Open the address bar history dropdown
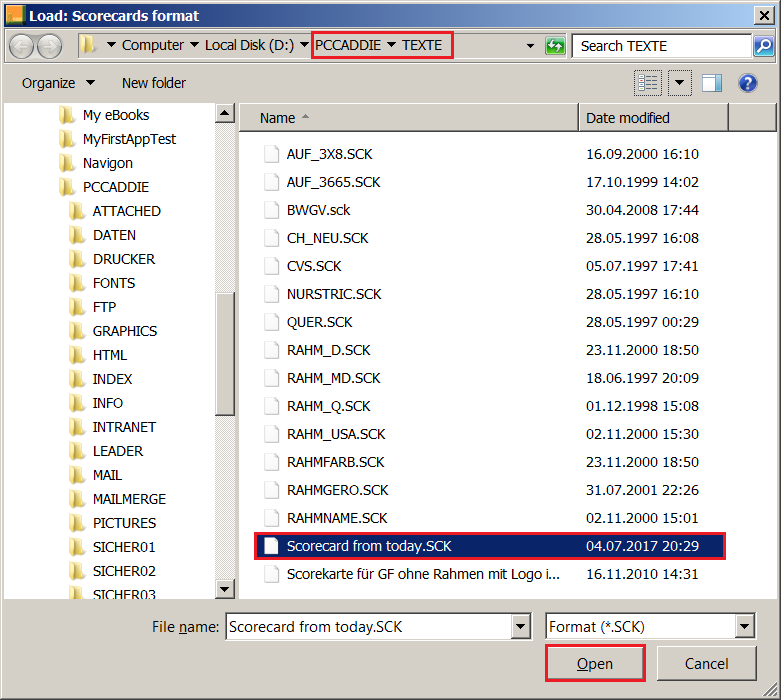Image resolution: width=781 pixels, height=700 pixels. click(529, 46)
